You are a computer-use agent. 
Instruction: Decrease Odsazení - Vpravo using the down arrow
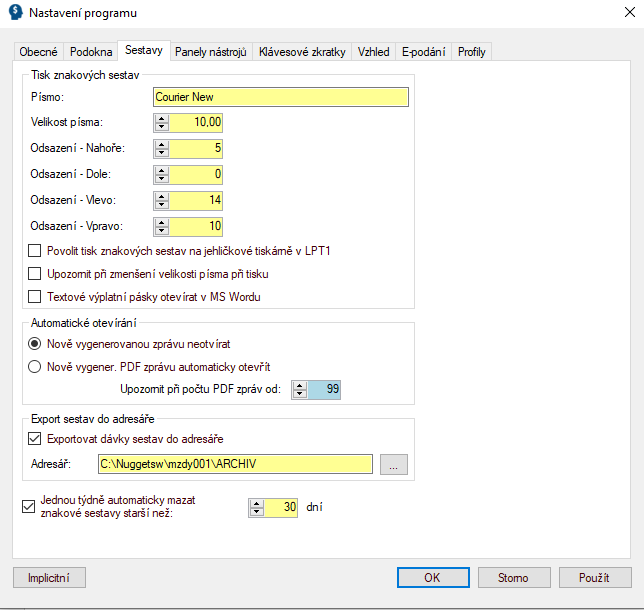(160, 231)
